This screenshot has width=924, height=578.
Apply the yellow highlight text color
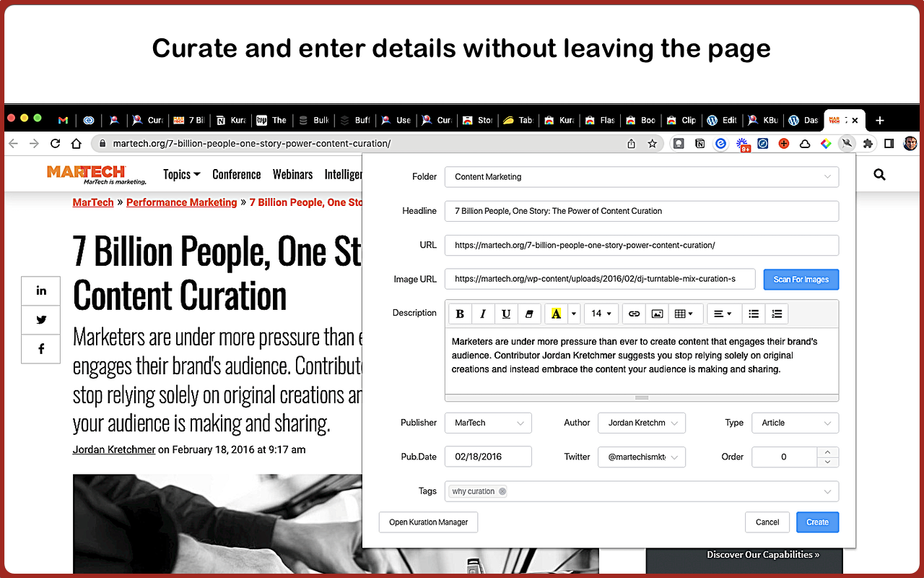click(x=556, y=314)
